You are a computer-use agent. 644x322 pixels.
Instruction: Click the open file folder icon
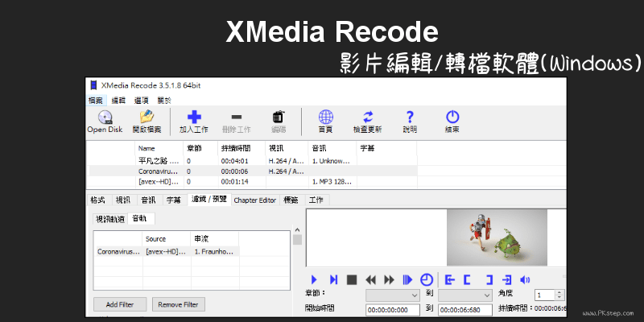tap(147, 117)
